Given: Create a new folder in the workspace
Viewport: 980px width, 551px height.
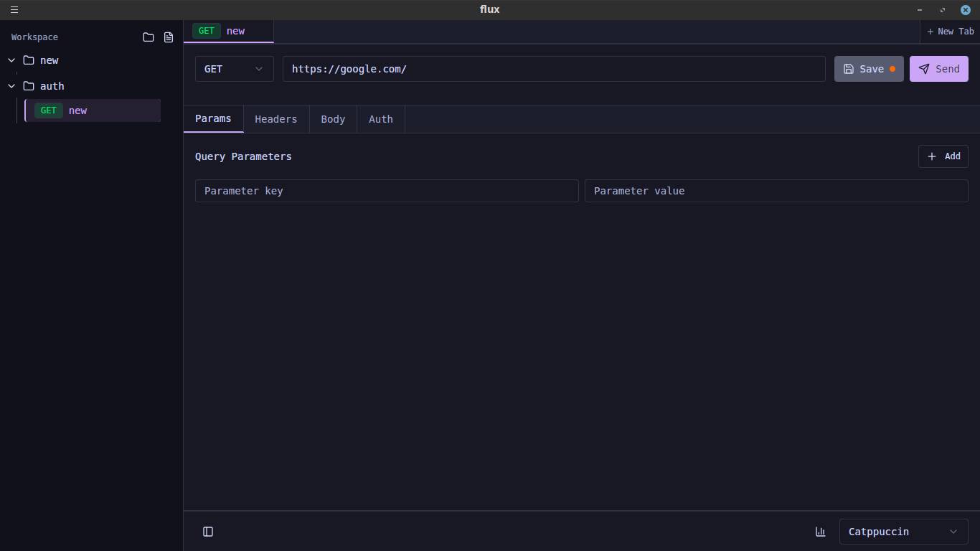Looking at the screenshot, I should pyautogui.click(x=149, y=37).
